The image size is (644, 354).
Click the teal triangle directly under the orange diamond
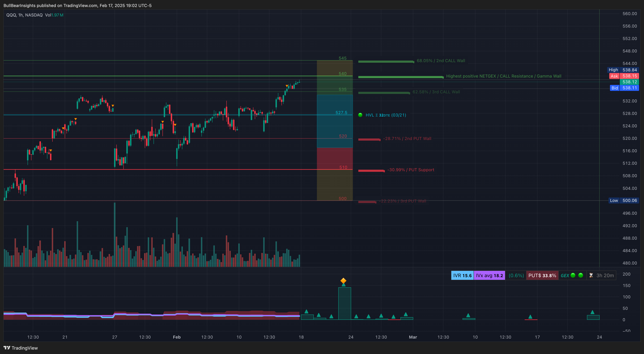344,285
